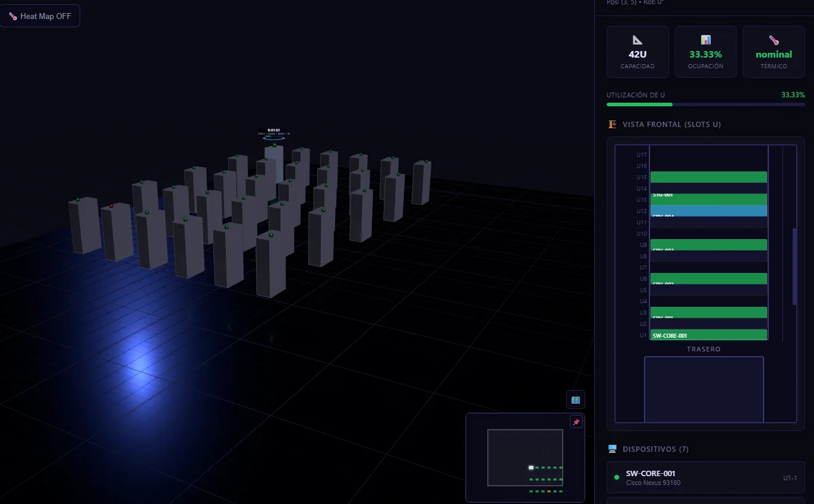Click the DISPOSITIVOS (7) heading
The width and height of the screenshot is (814, 504).
(656, 449)
